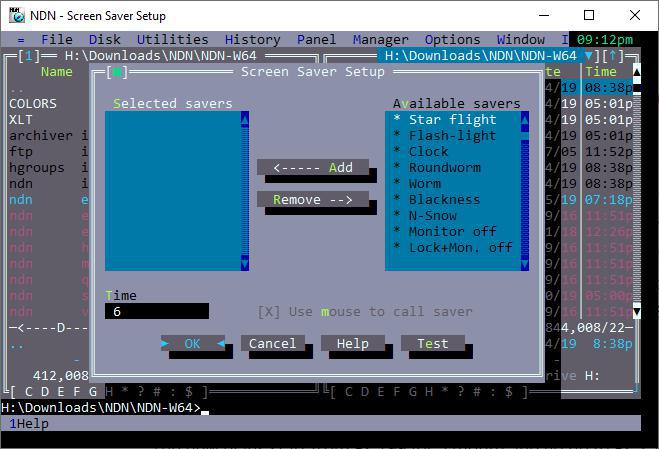This screenshot has height=449, width=659.
Task: Click the Remove button
Action: point(313,199)
